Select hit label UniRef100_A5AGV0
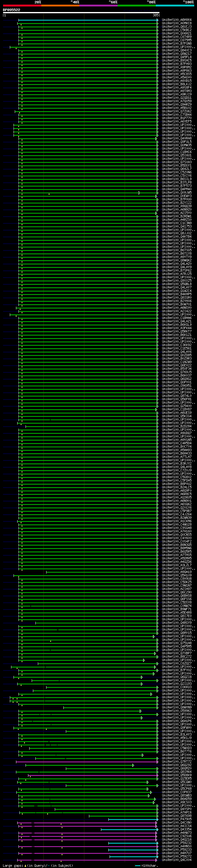Viewport: 197px width, 868px height. (x=177, y=78)
